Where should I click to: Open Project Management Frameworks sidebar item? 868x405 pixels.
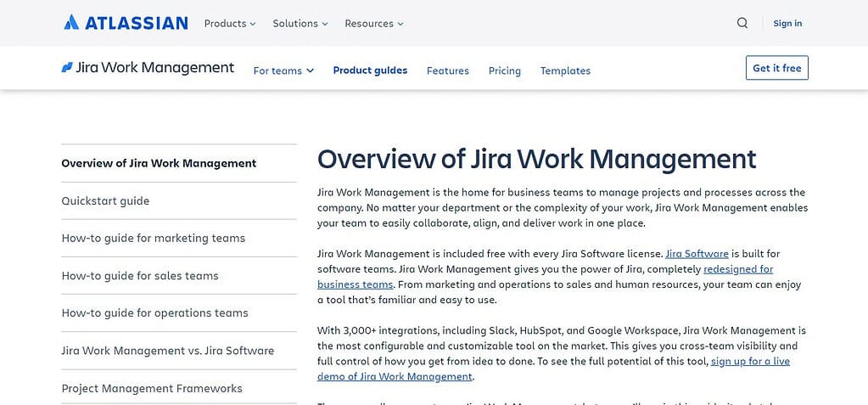coord(179,388)
